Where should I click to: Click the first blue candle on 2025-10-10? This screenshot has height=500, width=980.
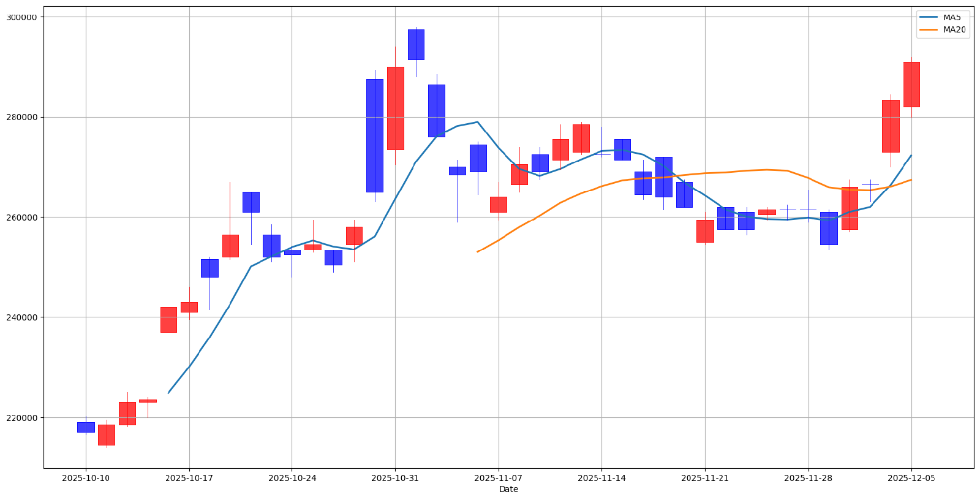(86, 427)
